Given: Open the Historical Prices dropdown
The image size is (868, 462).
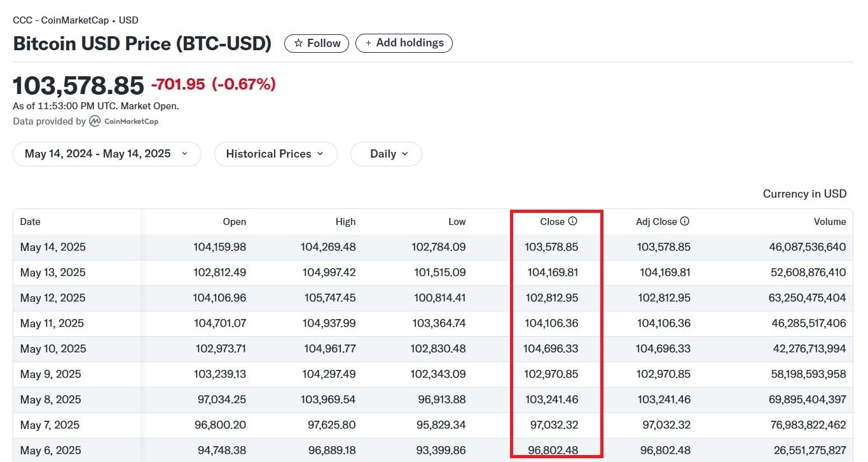Looking at the screenshot, I should coord(275,154).
